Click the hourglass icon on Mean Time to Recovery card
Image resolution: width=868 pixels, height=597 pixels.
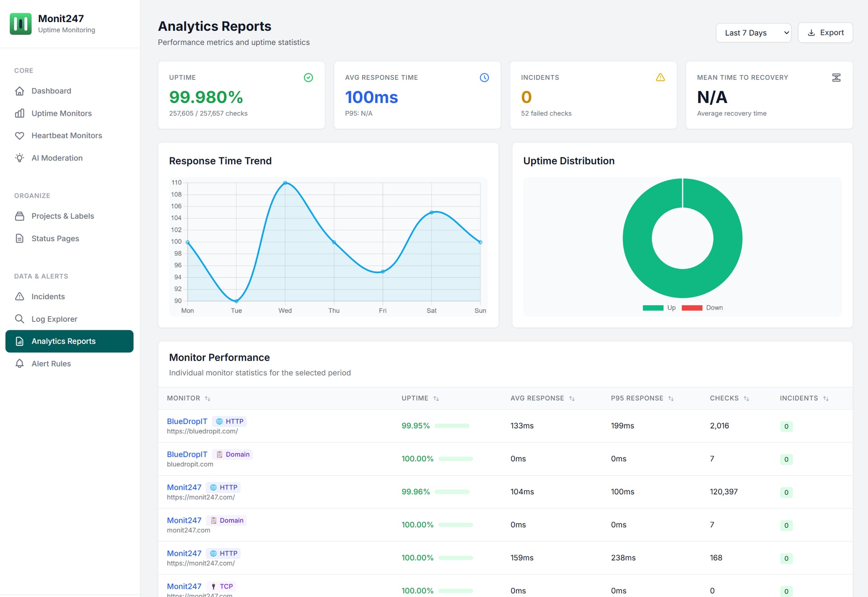point(836,78)
